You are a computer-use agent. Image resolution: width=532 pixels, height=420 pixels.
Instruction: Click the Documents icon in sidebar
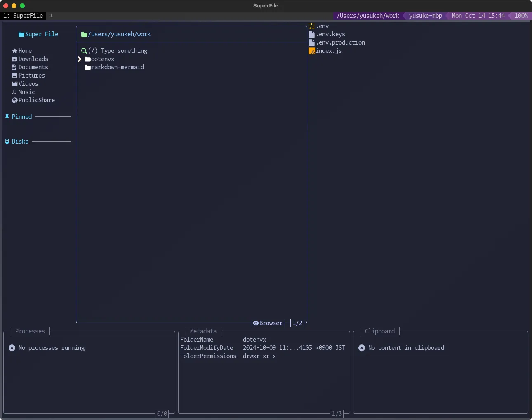click(x=14, y=67)
